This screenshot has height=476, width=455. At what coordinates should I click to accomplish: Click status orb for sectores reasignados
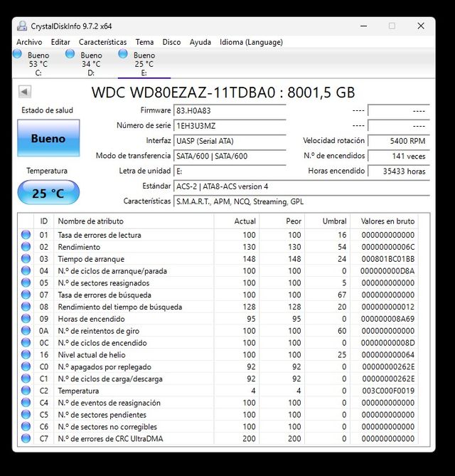26,282
